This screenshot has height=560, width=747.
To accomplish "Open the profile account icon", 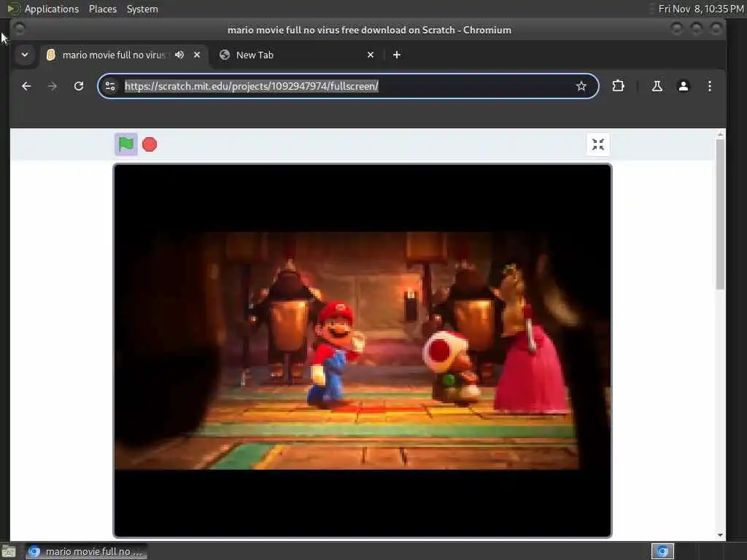I will click(x=683, y=86).
